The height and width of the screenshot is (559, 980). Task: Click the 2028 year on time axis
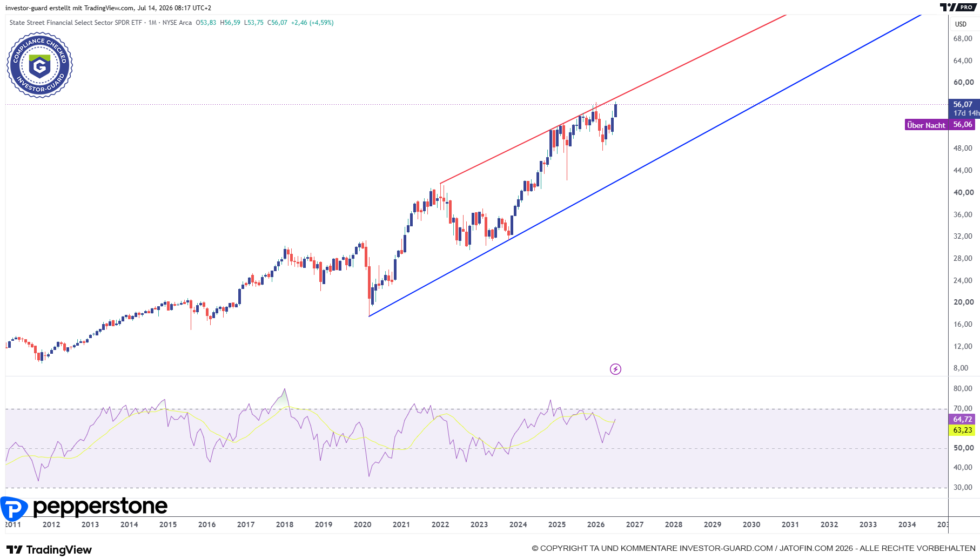674,524
